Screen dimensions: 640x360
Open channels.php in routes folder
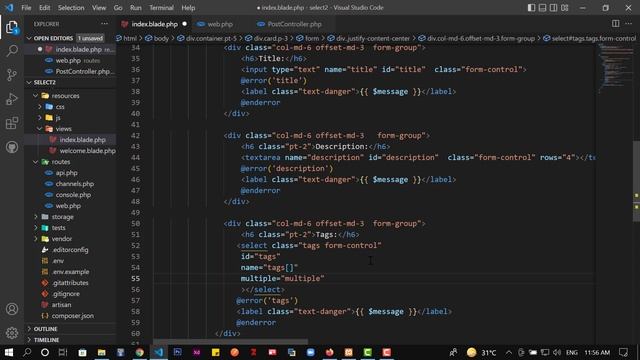tap(75, 184)
